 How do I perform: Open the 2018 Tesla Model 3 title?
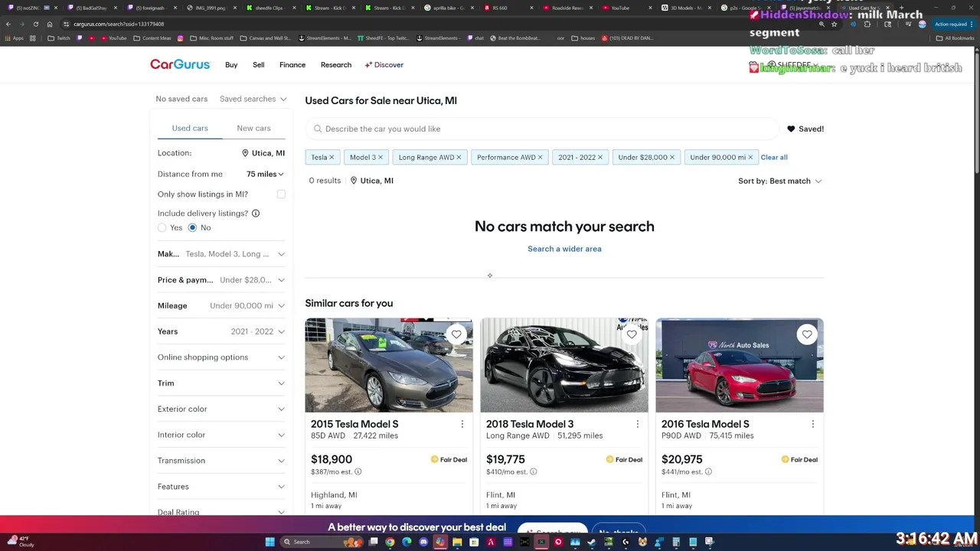coord(530,424)
